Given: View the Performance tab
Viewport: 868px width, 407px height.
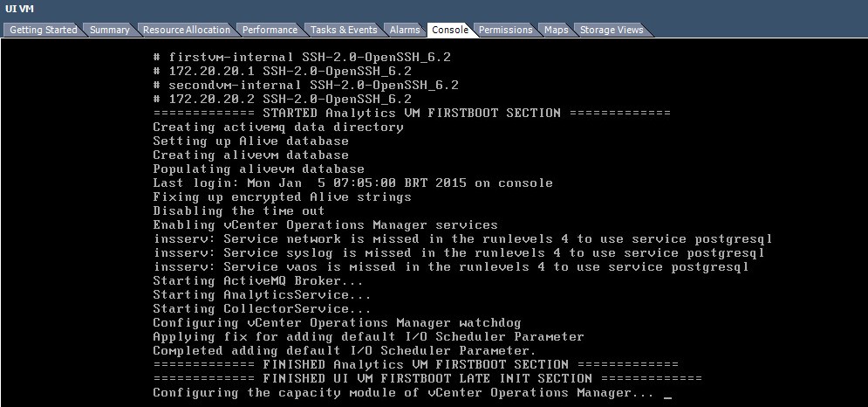Looking at the screenshot, I should pyautogui.click(x=270, y=30).
